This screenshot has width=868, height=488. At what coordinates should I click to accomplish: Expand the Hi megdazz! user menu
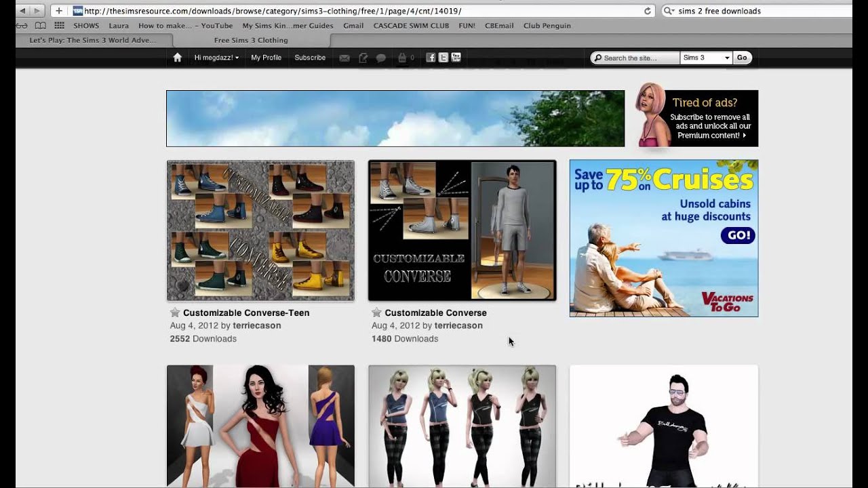tap(216, 58)
